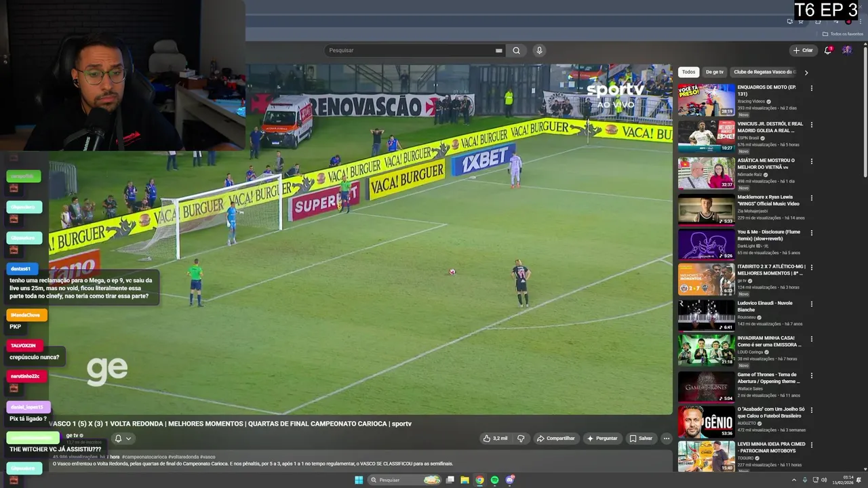This screenshot has height=488, width=868.
Task: Open options menu for ASIÁTICA ME MOSTROU video
Action: [811, 161]
